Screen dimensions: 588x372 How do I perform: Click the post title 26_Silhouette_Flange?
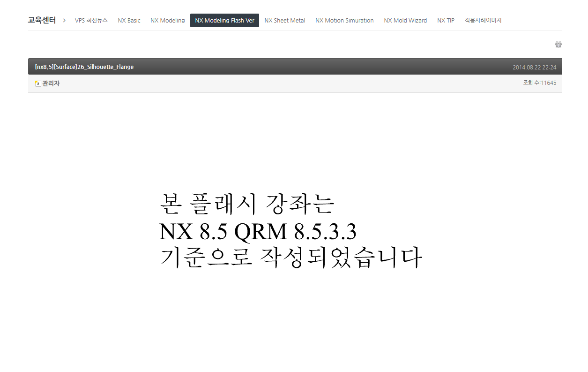pos(84,67)
